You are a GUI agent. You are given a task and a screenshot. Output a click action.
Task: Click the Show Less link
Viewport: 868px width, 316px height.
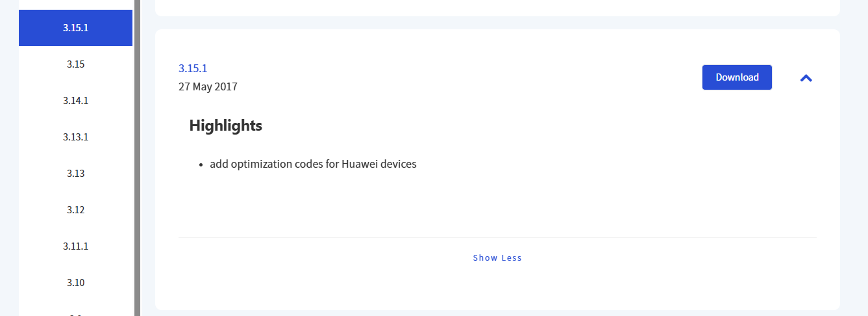[497, 258]
